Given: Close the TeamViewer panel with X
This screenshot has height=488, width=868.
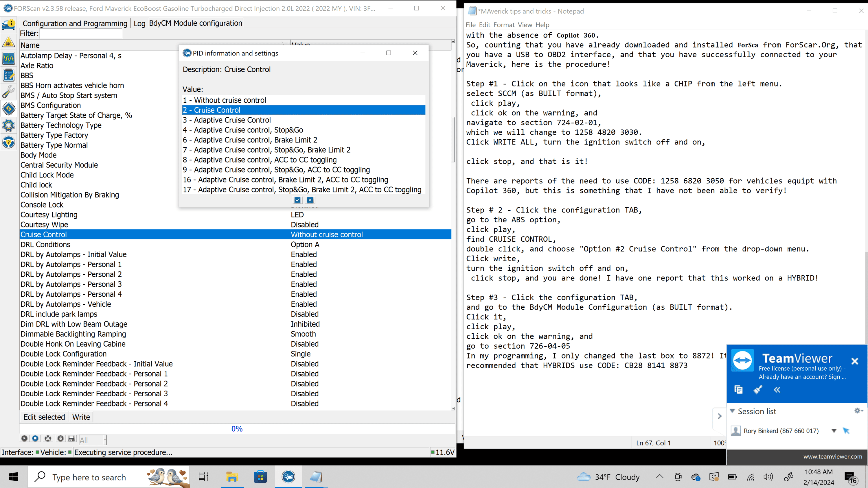Looking at the screenshot, I should [854, 361].
